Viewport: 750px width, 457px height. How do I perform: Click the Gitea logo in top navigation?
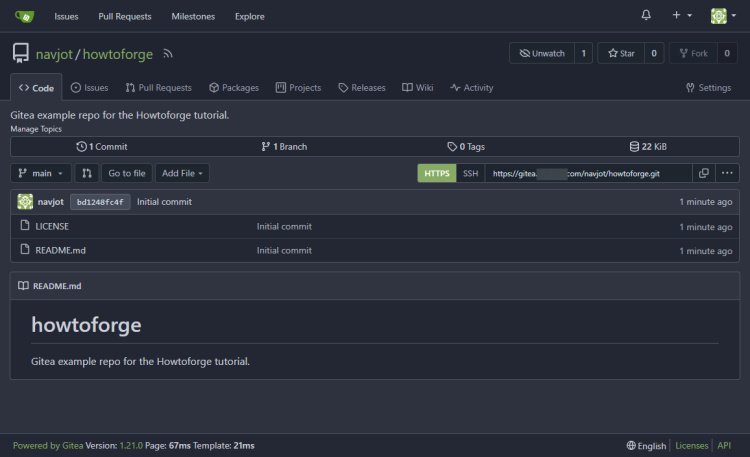click(24, 16)
